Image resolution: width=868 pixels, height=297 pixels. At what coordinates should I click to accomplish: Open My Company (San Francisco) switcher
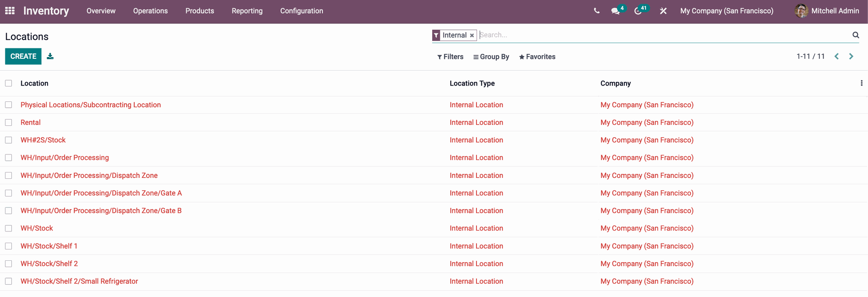726,11
